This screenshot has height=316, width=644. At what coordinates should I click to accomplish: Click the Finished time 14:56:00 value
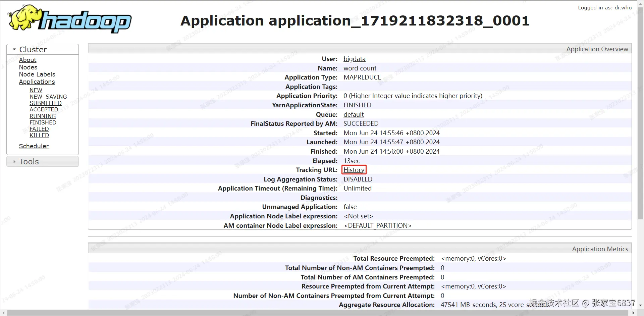click(391, 151)
